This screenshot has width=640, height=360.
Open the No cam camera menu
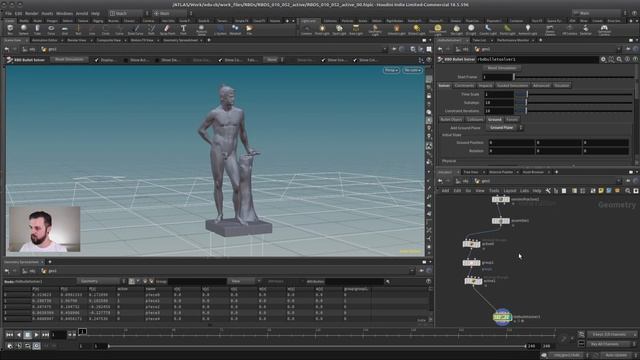(x=412, y=70)
